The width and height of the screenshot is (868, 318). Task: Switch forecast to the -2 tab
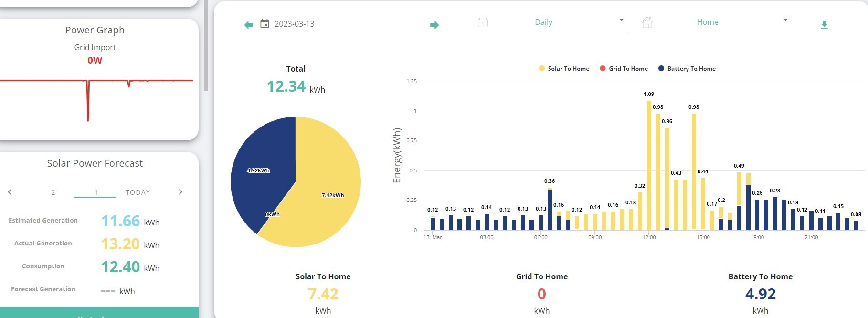(52, 192)
